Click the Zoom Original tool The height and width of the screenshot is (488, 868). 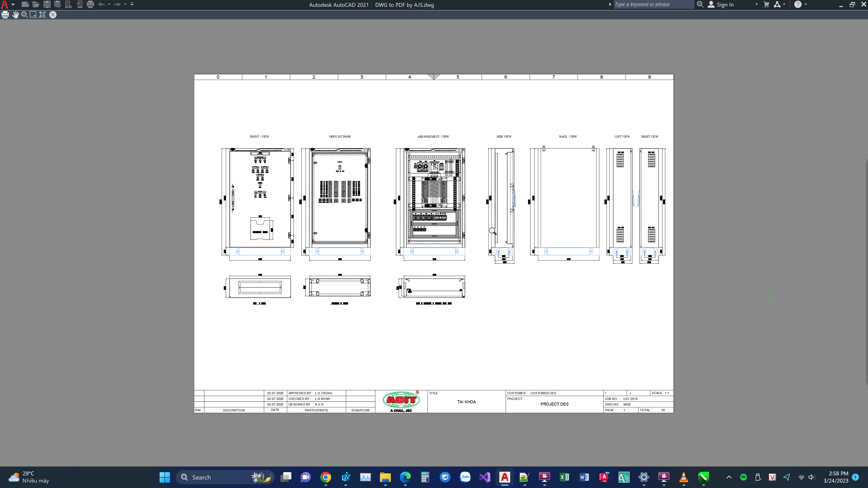[42, 15]
